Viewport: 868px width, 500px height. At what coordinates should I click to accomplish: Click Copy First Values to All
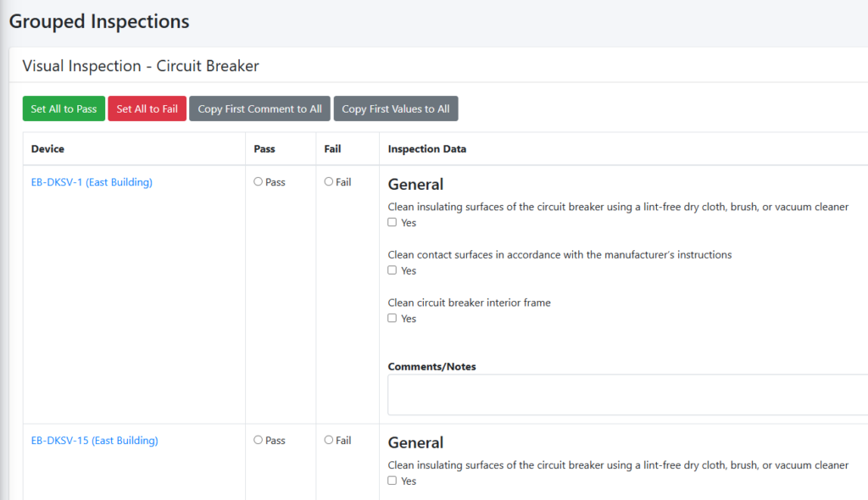coord(395,108)
